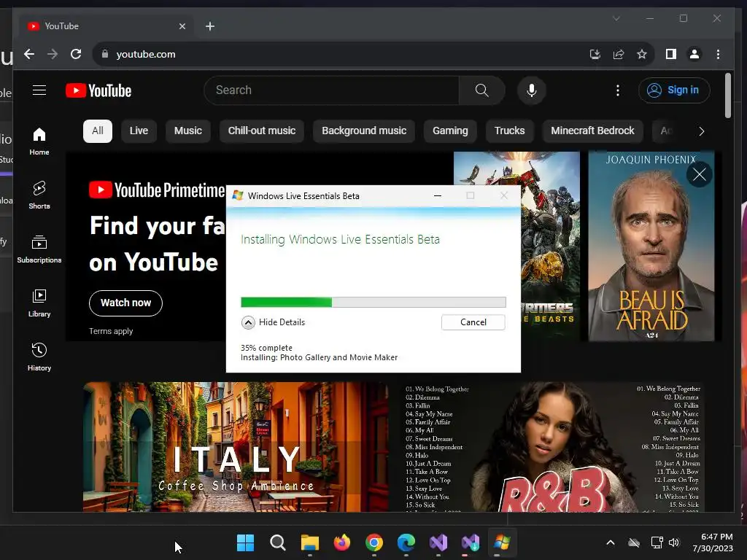The image size is (747, 560).
Task: Open Chrome's three-dot menu
Action: (x=718, y=54)
